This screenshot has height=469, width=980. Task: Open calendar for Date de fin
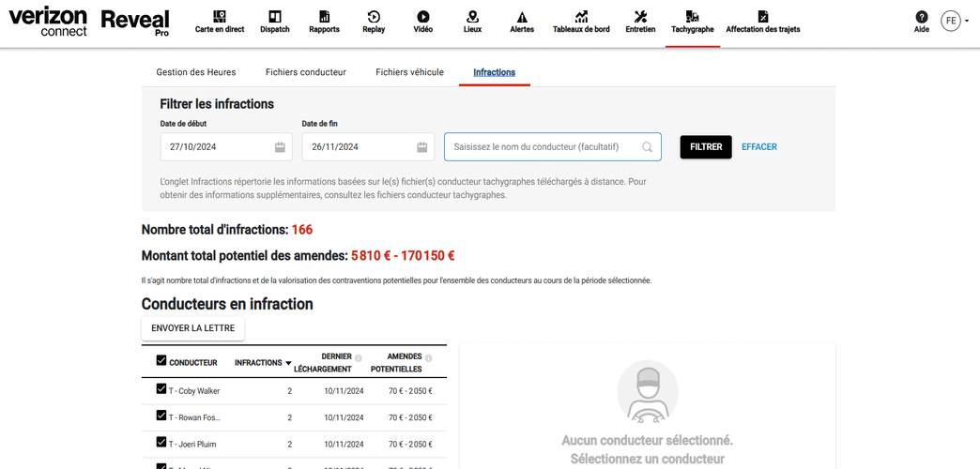click(421, 147)
